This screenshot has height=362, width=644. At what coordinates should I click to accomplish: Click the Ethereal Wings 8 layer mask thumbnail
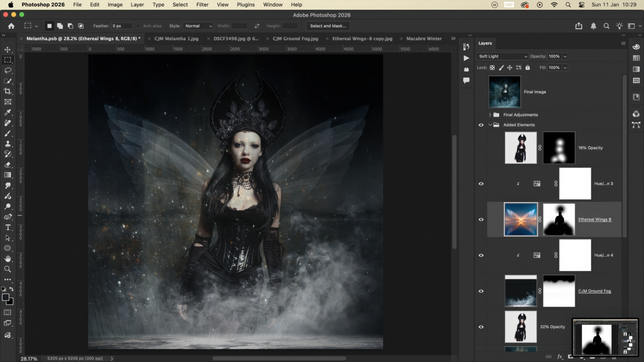(559, 219)
